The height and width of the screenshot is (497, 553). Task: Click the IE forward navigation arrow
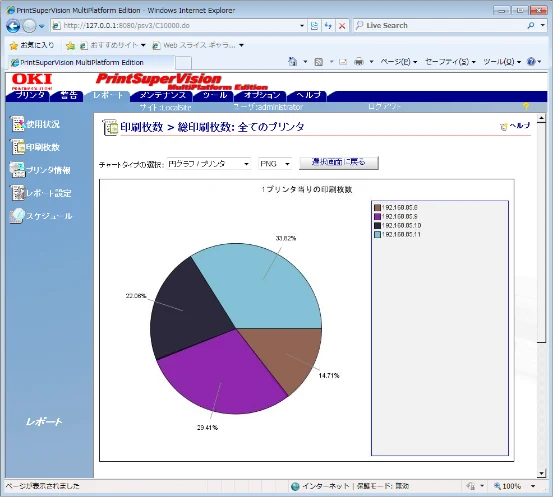click(29, 26)
